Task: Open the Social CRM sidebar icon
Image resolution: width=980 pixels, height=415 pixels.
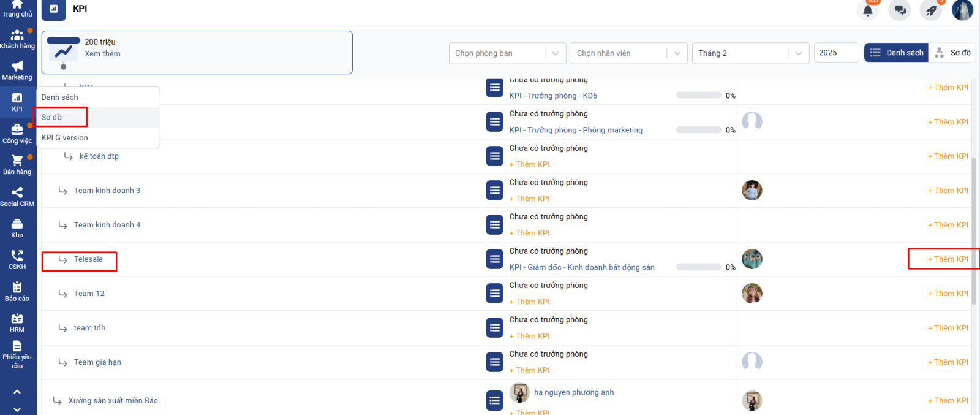Action: pos(17,197)
